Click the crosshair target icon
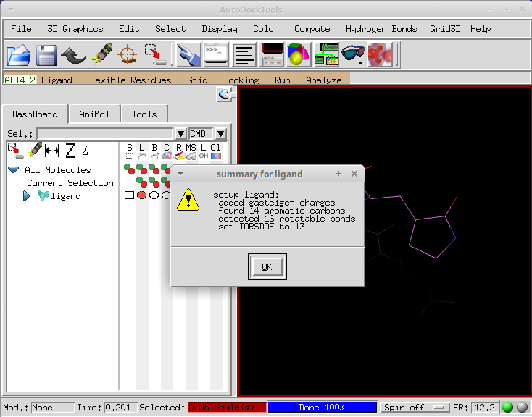Image resolution: width=532 pixels, height=417 pixels. (x=127, y=55)
